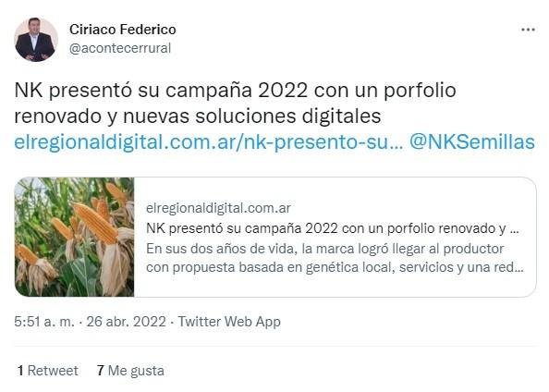This screenshot has height=392, width=549.
Task: View the 7 Me gusta list
Action: (130, 371)
